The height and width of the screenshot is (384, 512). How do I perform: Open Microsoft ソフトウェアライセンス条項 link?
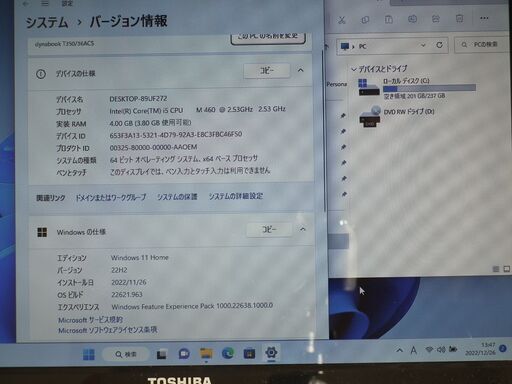point(108,330)
